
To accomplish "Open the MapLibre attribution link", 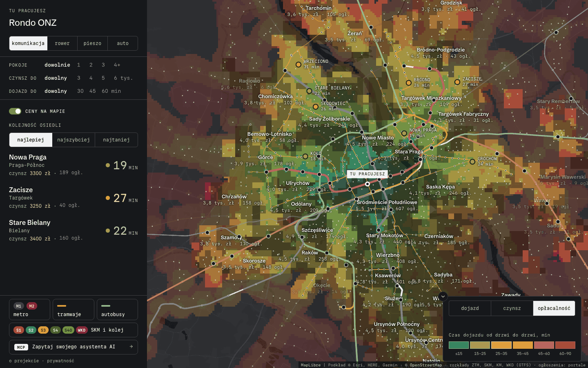I will point(311,365).
